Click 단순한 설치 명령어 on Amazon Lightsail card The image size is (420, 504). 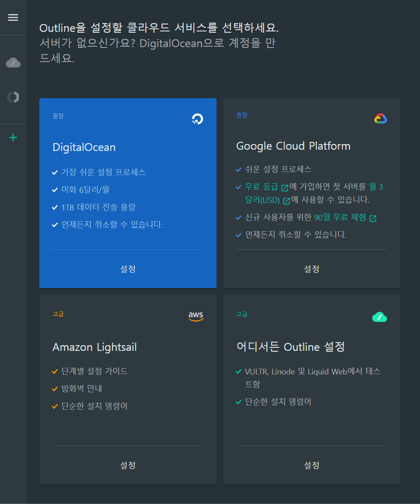(x=94, y=406)
